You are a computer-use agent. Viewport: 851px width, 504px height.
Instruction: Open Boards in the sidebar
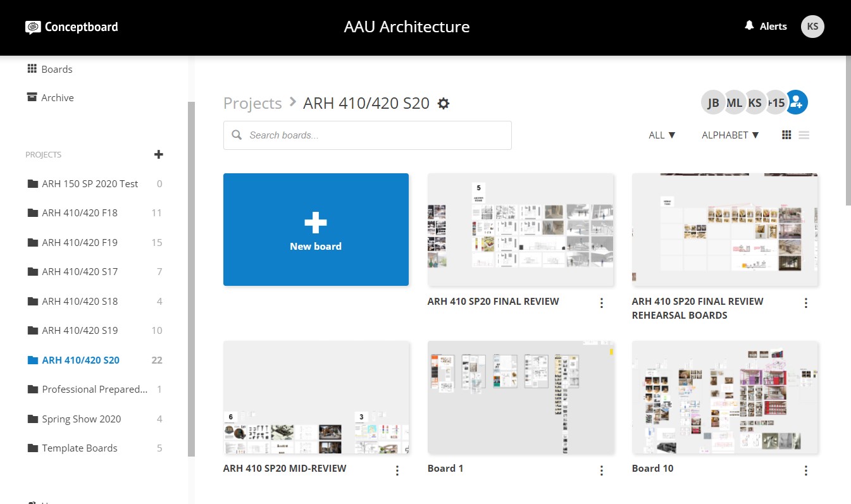click(x=56, y=69)
